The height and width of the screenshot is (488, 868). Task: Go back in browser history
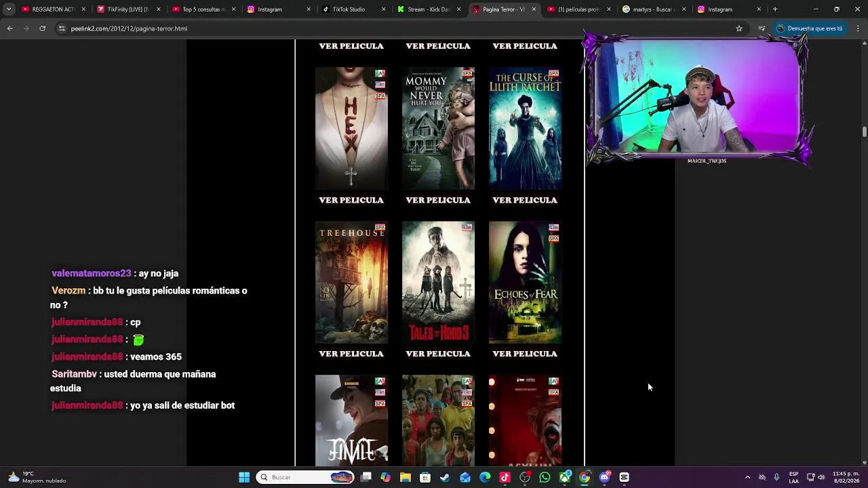point(10,28)
